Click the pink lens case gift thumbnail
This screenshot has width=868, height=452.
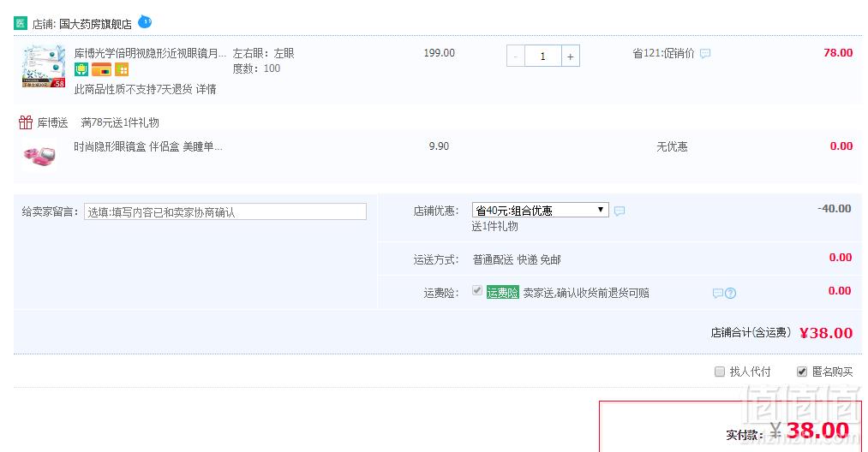click(x=39, y=156)
